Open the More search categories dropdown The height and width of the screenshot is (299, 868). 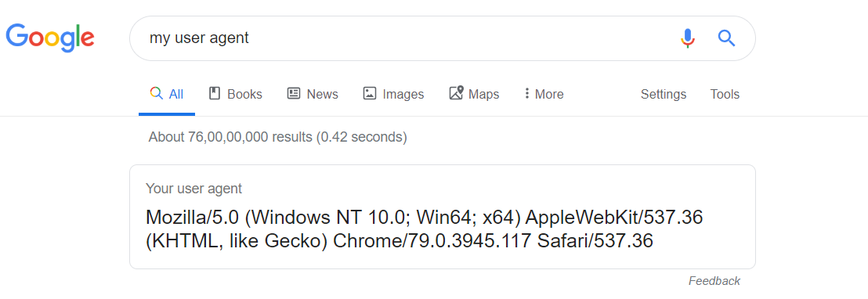pos(544,94)
